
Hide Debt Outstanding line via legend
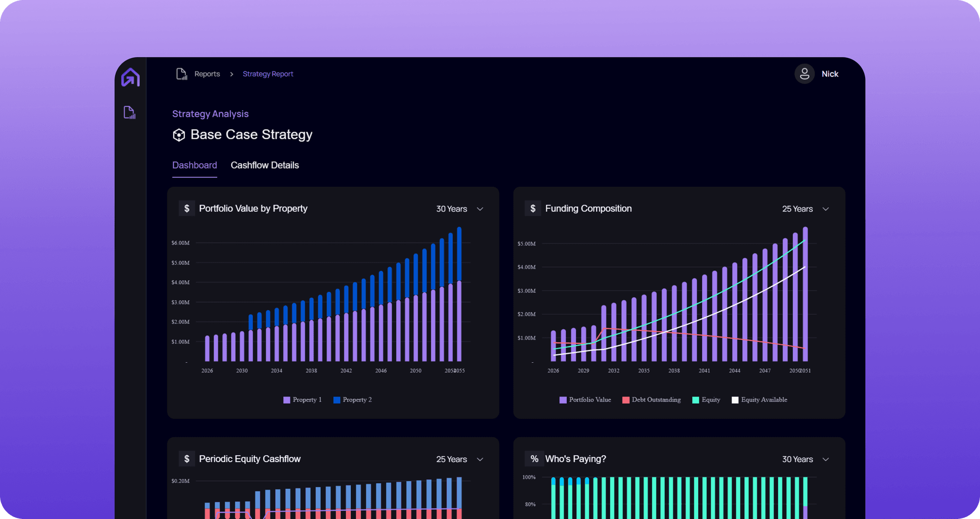point(651,400)
